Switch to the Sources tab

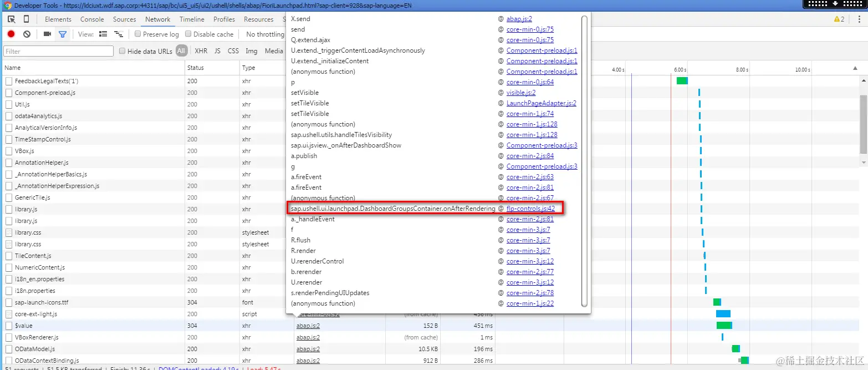[x=125, y=19]
